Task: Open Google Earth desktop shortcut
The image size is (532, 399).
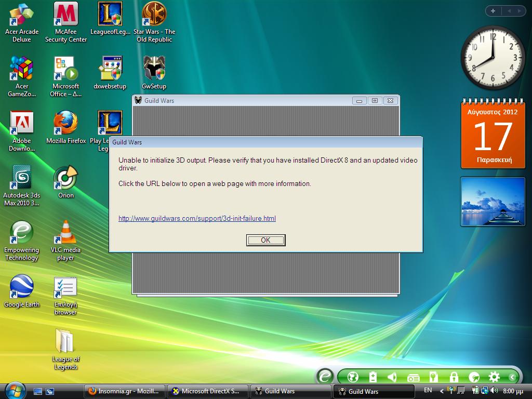Action: click(22, 291)
